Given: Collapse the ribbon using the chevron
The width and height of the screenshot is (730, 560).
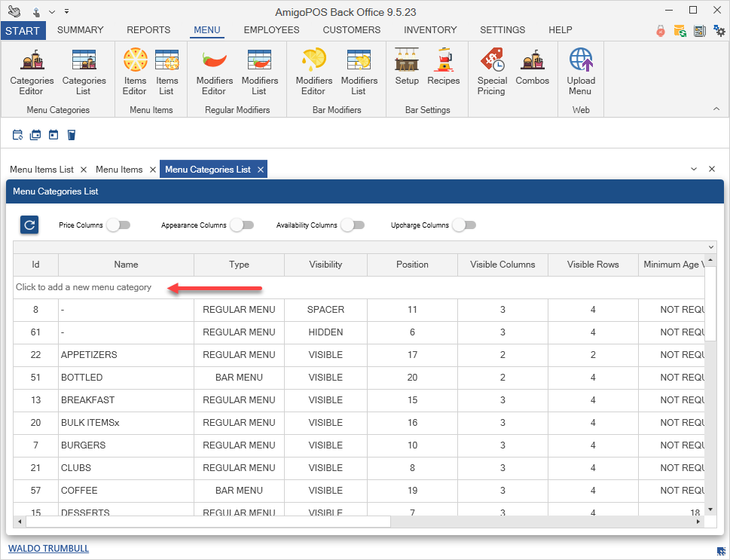Looking at the screenshot, I should click(716, 109).
